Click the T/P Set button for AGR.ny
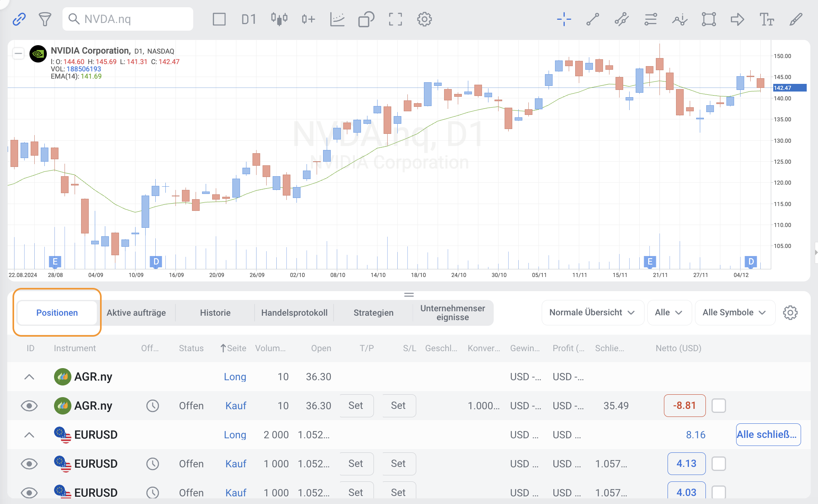Image resolution: width=818 pixels, height=504 pixels. (356, 406)
